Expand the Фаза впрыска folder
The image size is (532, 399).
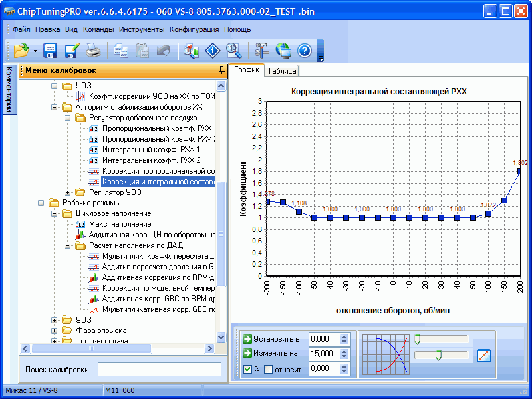click(55, 331)
